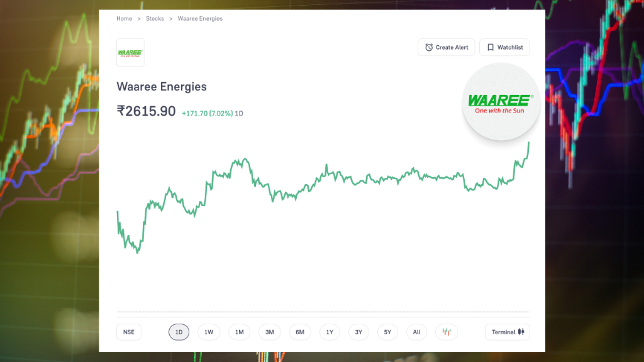Image resolution: width=644 pixels, height=362 pixels.
Task: Click the Waaree Energies breadcrumb
Action: [200, 18]
